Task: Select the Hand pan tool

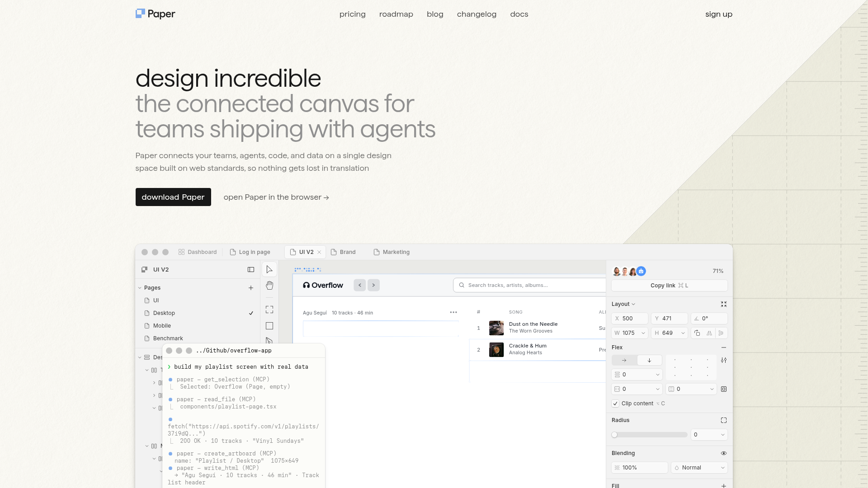Action: (269, 286)
